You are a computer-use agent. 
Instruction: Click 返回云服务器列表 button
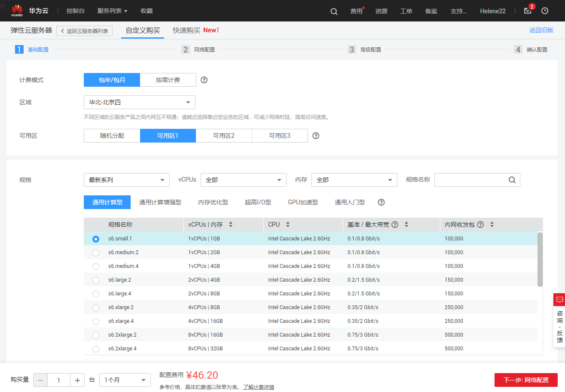click(x=84, y=31)
